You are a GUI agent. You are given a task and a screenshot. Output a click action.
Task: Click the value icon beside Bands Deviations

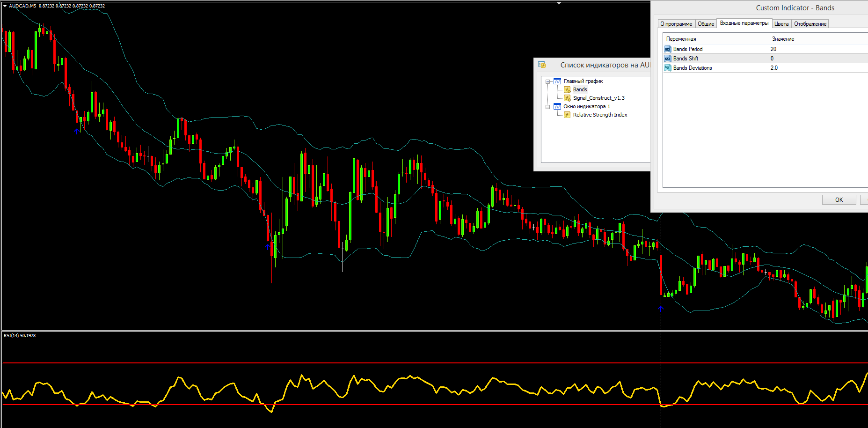click(x=668, y=68)
